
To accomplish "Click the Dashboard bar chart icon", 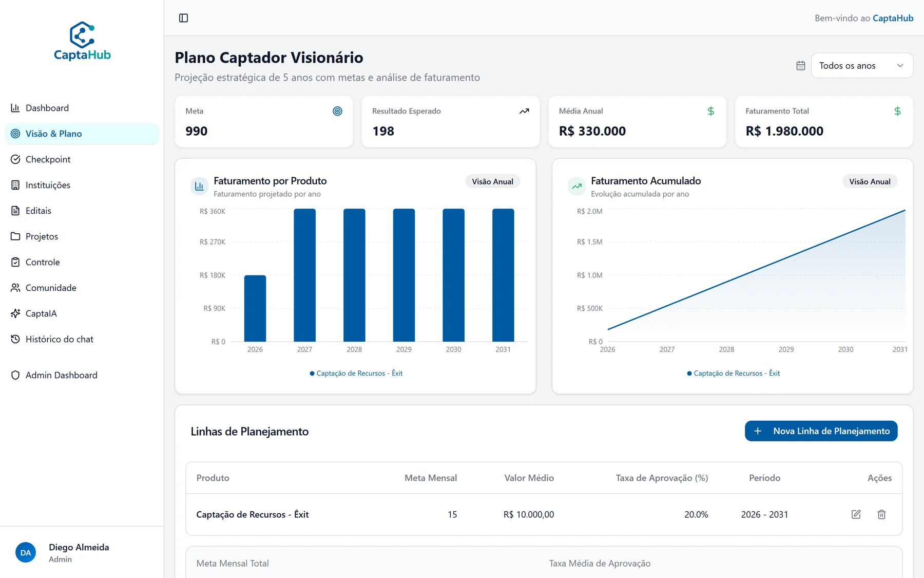I will tap(15, 108).
